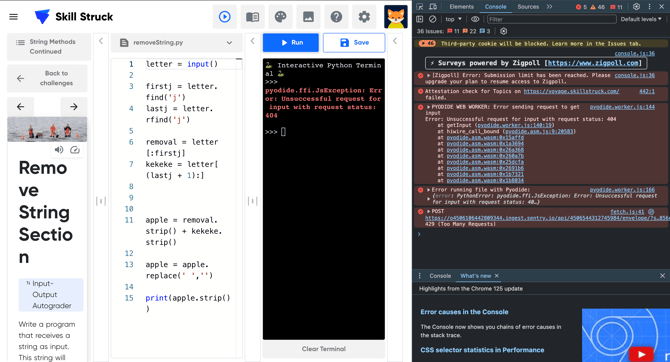Open the Skill Struck hamburger menu
Screen dimensions: 670x362
(x=14, y=17)
